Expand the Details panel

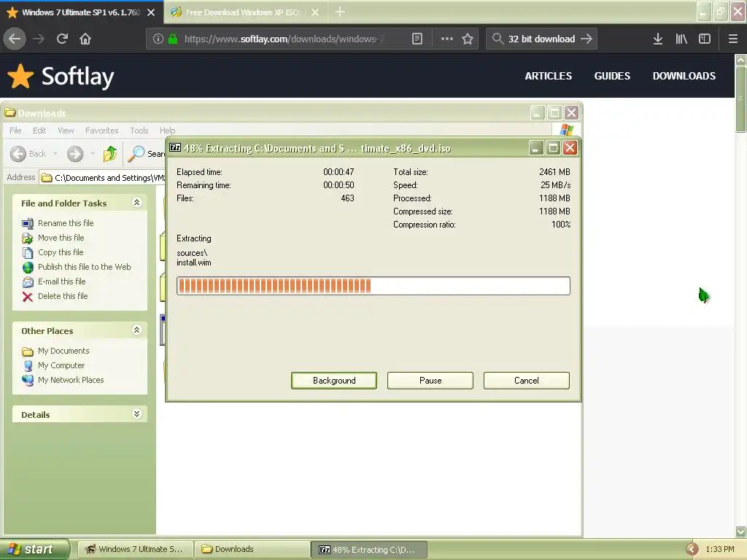(x=136, y=414)
